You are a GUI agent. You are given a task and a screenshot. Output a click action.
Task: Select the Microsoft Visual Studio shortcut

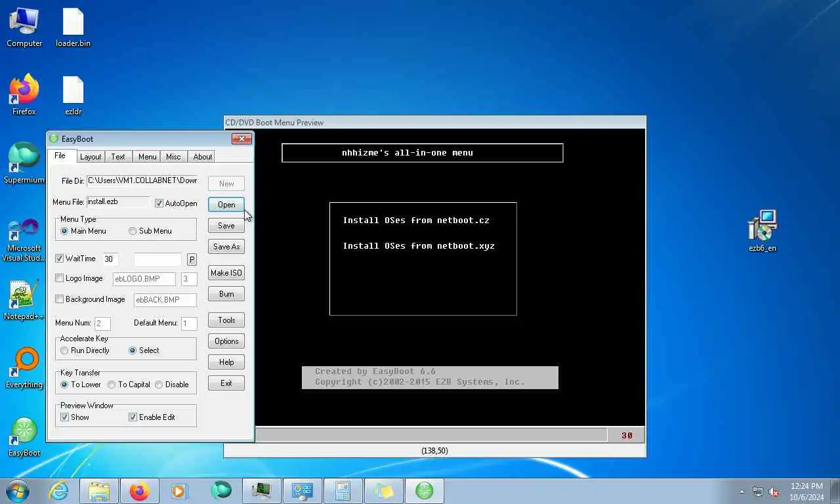tap(24, 241)
